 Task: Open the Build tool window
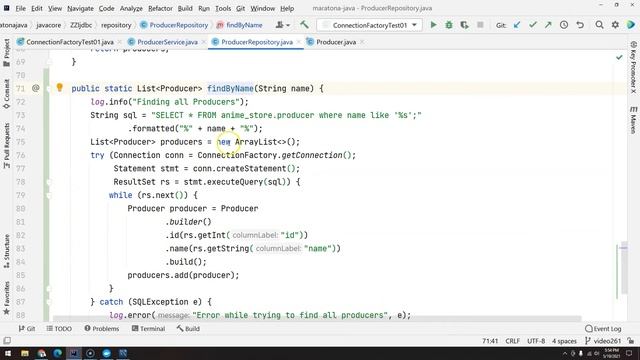tap(188, 329)
